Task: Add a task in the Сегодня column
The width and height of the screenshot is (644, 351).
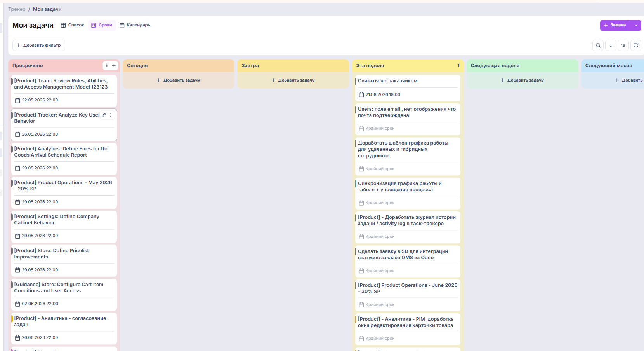Action: [x=179, y=80]
